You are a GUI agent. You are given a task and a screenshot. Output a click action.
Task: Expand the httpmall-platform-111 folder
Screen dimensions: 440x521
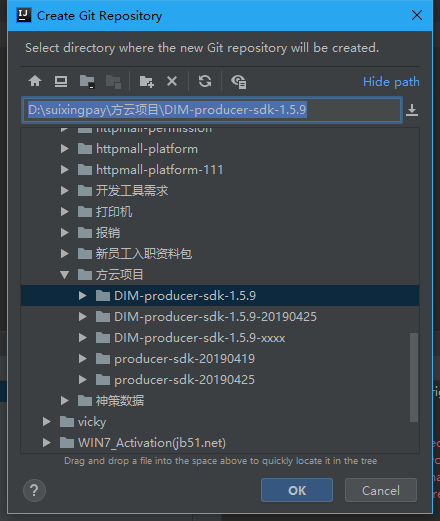click(64, 170)
